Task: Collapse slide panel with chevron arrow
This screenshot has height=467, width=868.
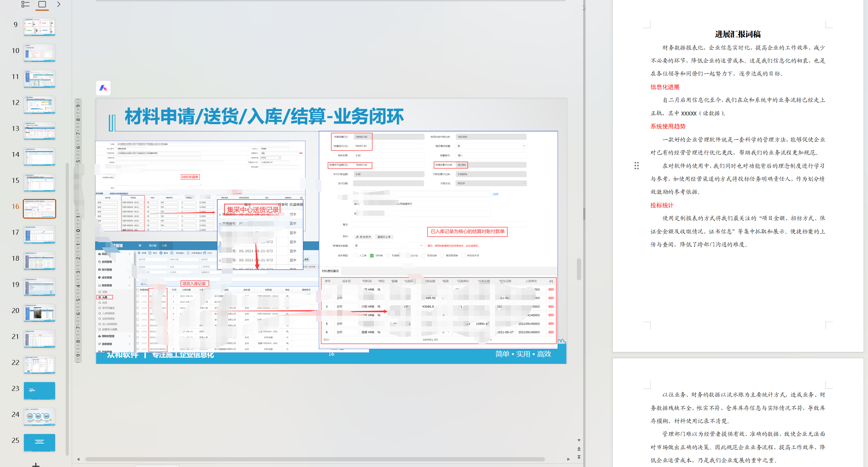Action: [59, 4]
